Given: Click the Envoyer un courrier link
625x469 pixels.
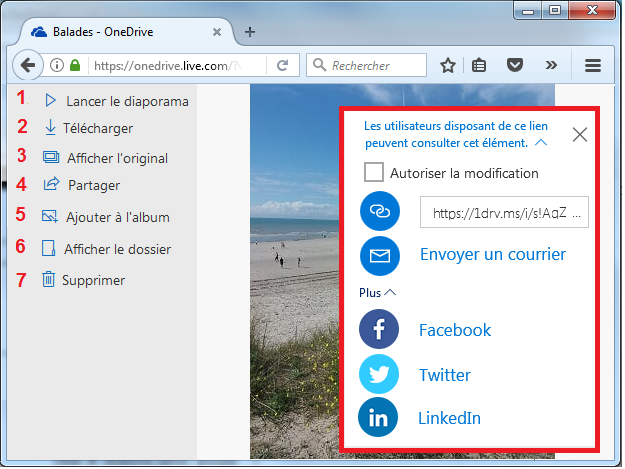Looking at the screenshot, I should [x=493, y=254].
